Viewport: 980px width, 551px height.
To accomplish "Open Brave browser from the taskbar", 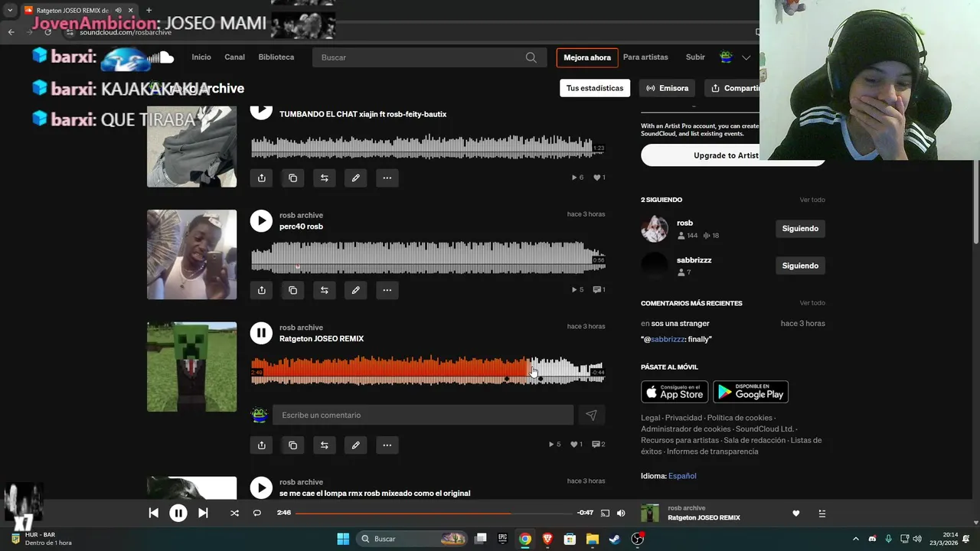I will pyautogui.click(x=547, y=539).
